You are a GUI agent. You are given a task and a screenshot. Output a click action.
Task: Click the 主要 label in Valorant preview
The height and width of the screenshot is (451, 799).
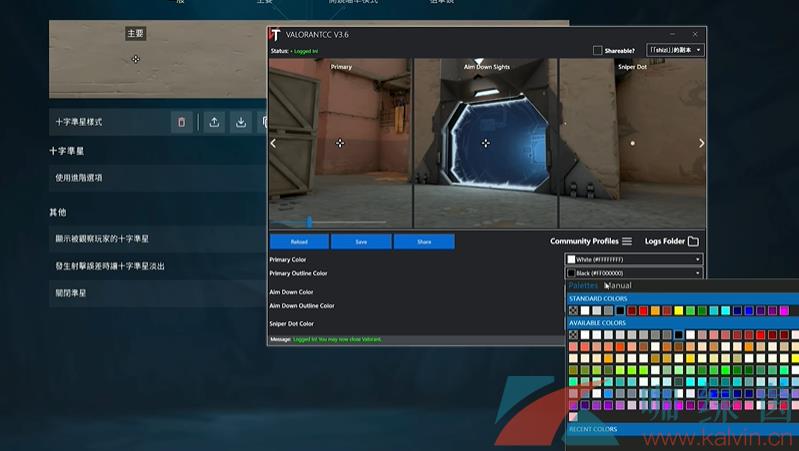pyautogui.click(x=136, y=34)
